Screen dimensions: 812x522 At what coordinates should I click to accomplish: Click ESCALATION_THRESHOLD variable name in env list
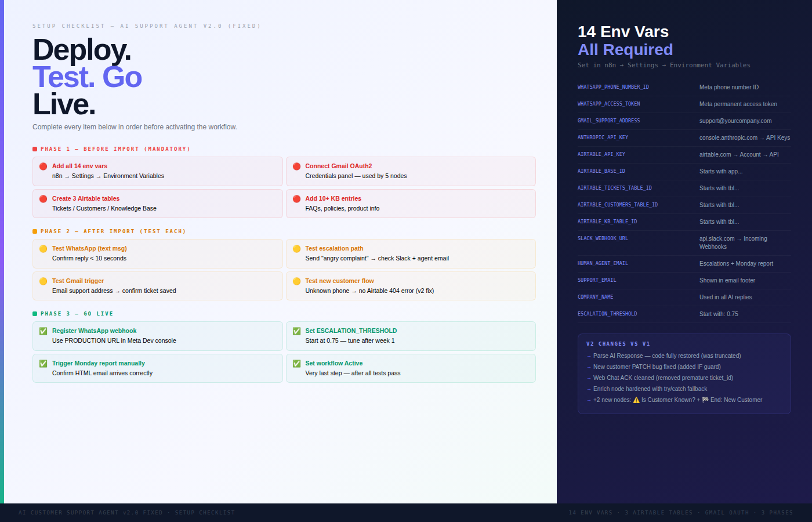point(607,314)
